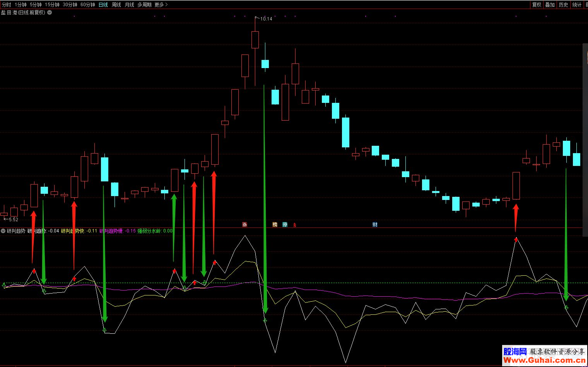Viewport: 588px width, 367px height.
Task: Click the blue 财 event marker
Action: (x=375, y=225)
